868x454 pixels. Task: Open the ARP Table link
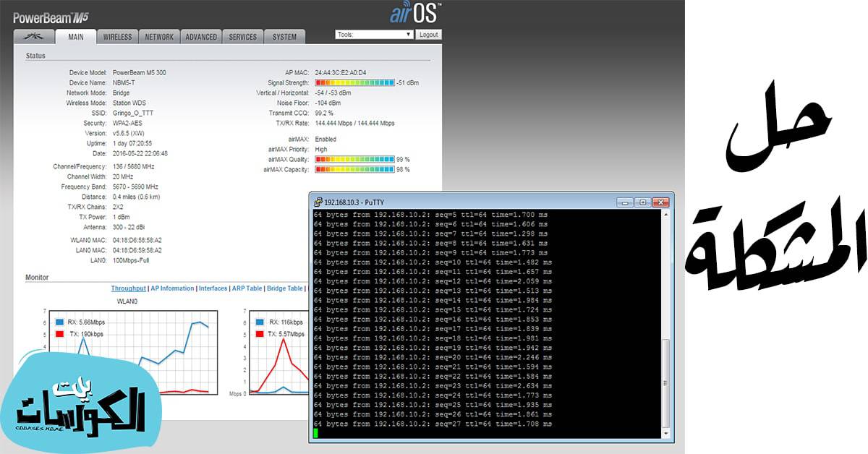click(x=247, y=288)
